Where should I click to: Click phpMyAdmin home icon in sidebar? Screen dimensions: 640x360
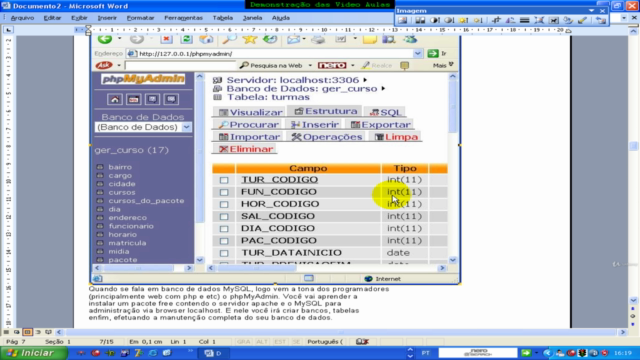tap(115, 99)
